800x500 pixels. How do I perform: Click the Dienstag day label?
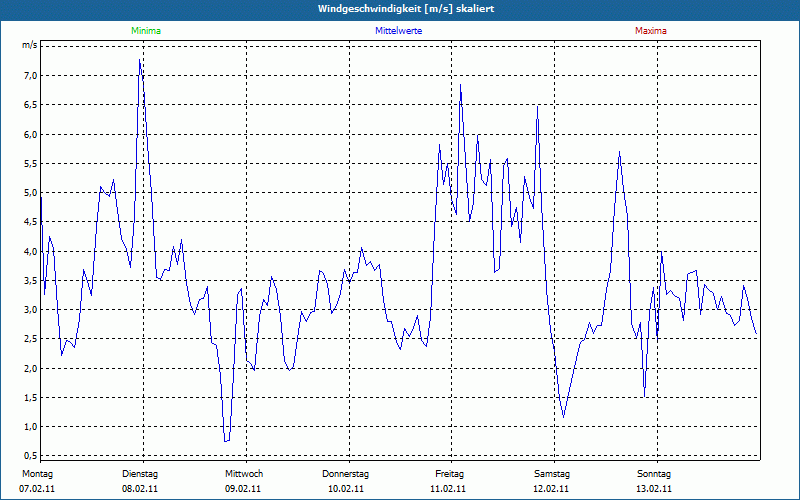click(x=140, y=474)
